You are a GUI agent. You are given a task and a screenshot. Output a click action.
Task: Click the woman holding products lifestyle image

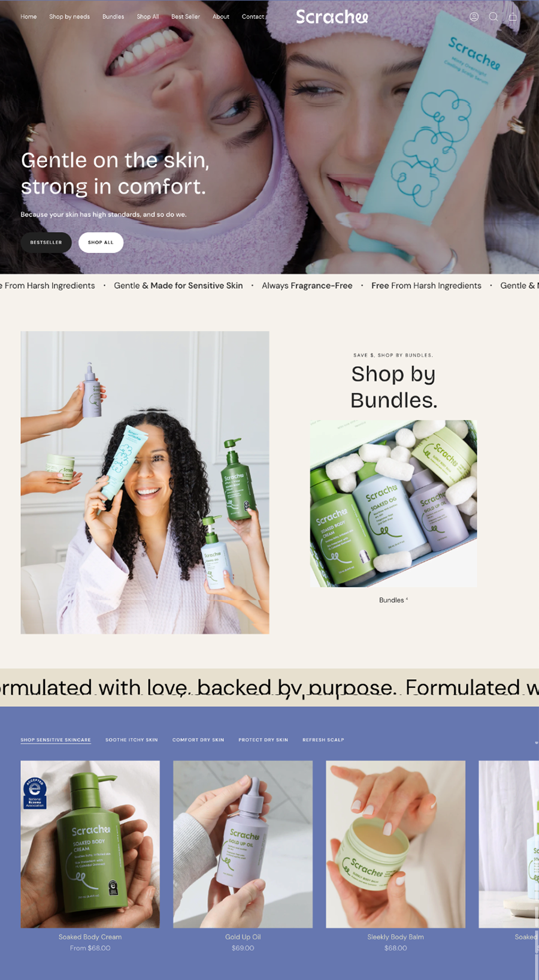[145, 483]
